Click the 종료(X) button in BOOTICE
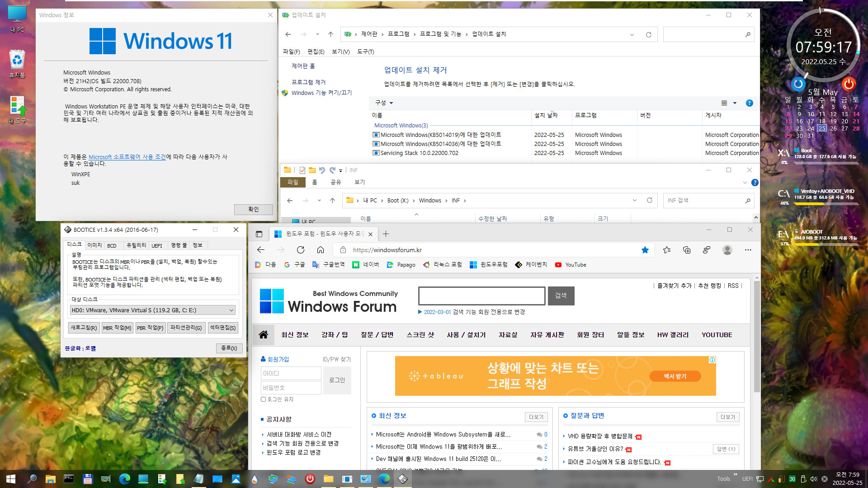 click(x=229, y=348)
